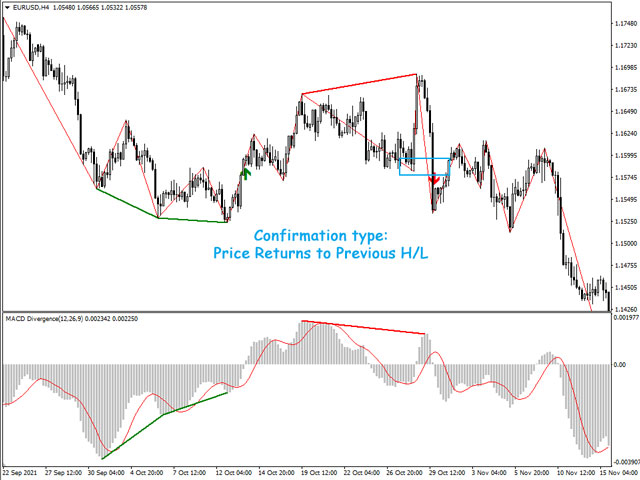Select the red sell signal arrow
This screenshot has height=480, width=640.
tap(434, 178)
